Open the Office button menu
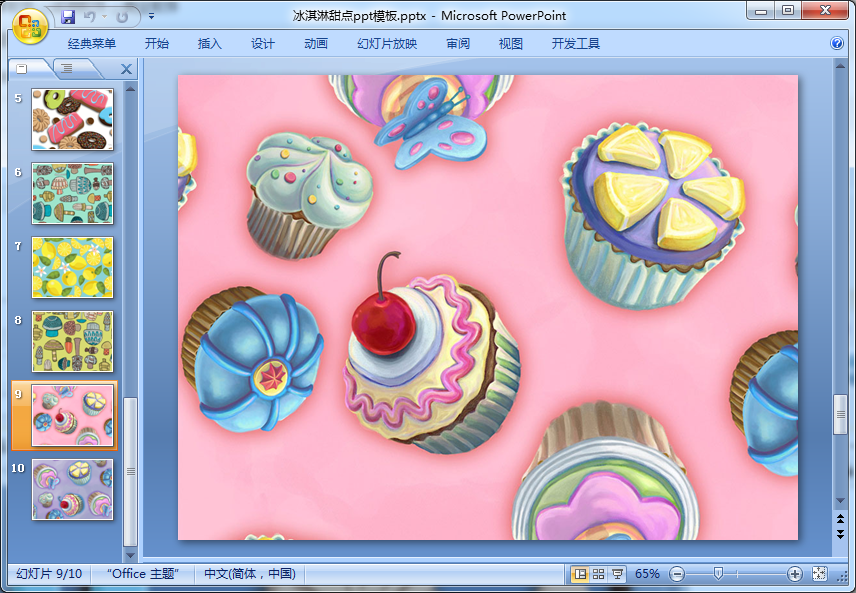Viewport: 856px width, 593px height. tap(30, 24)
